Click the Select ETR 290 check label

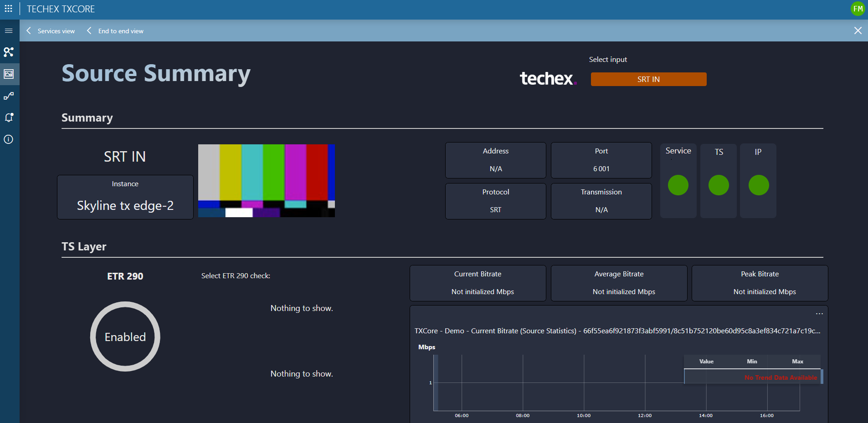[x=236, y=276]
